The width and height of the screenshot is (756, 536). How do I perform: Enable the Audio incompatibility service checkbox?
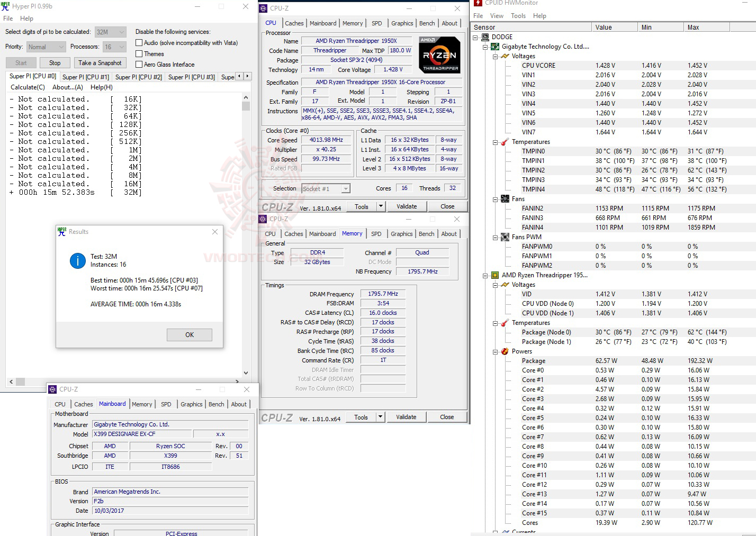tap(139, 43)
